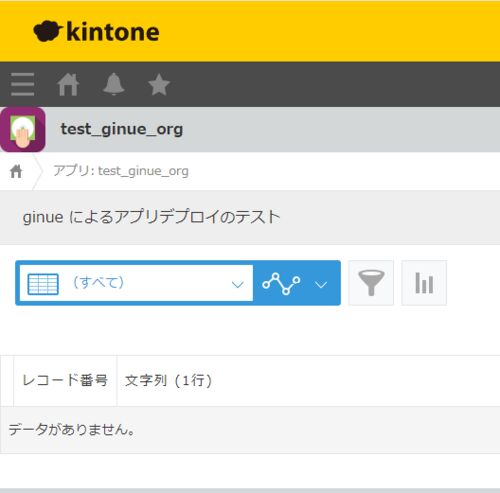Click the table list view icon

[x=43, y=284]
